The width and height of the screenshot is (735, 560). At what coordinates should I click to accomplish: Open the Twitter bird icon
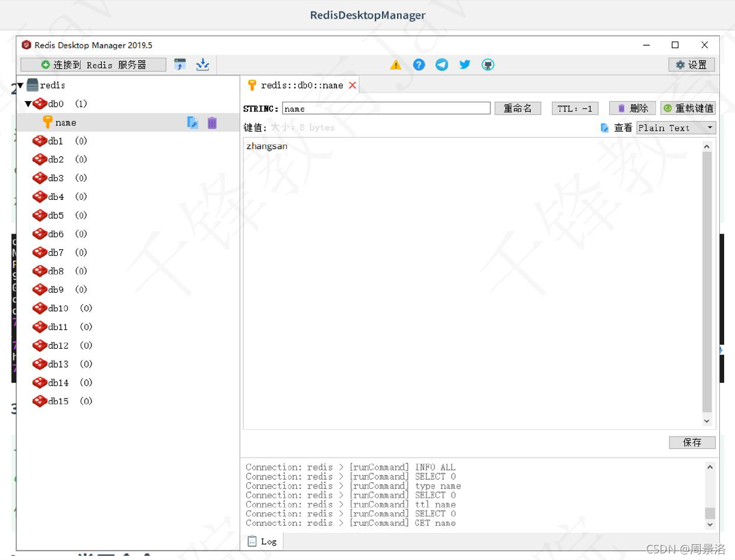[464, 64]
